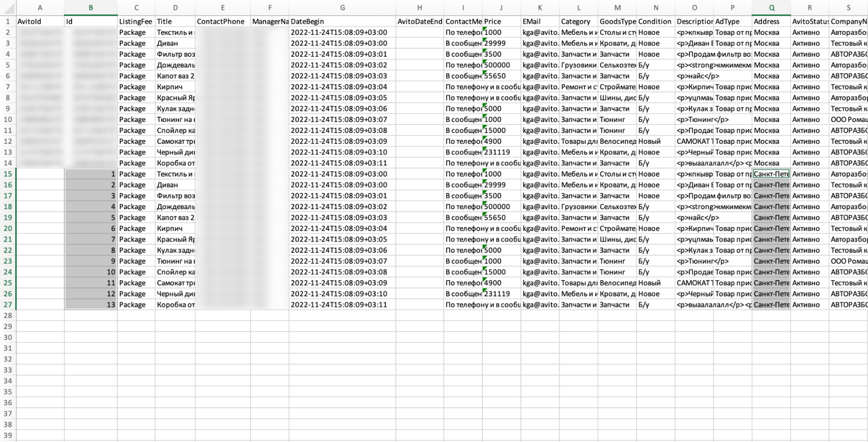Click the Москва address cell in row 2

coord(771,33)
